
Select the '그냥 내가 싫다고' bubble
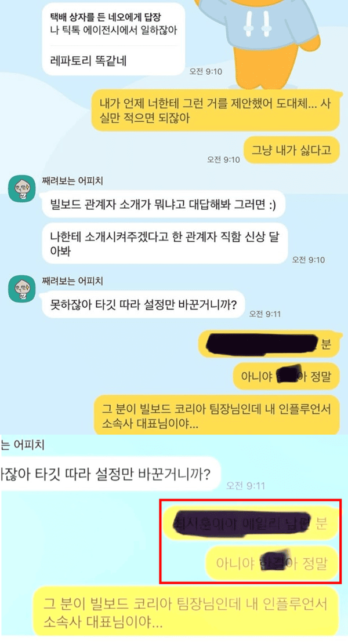pos(291,150)
